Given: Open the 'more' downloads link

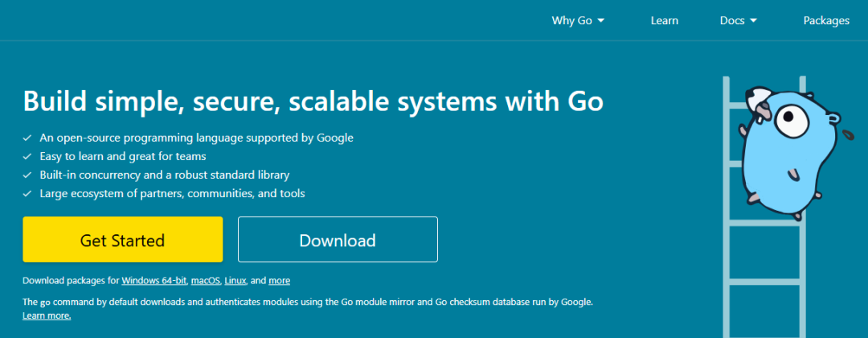Looking at the screenshot, I should [x=279, y=280].
